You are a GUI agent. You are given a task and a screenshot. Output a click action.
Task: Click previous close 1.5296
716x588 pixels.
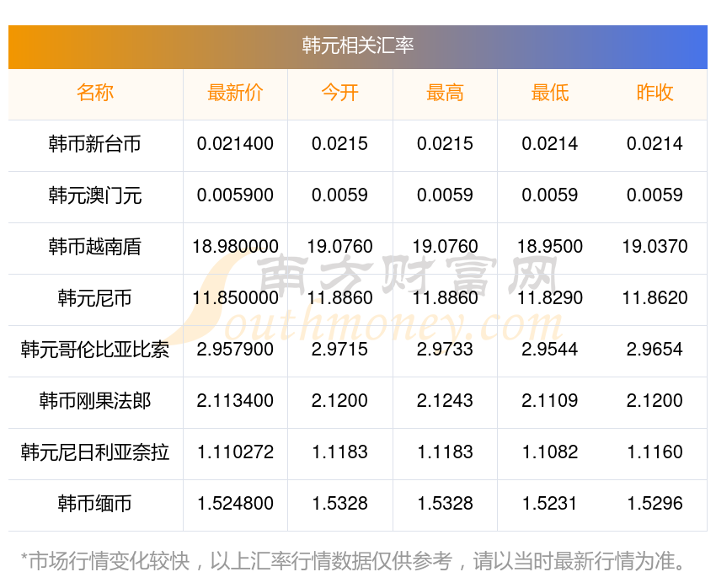tap(655, 504)
